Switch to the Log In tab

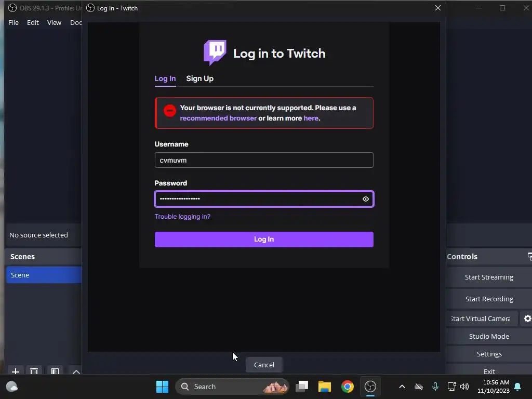[165, 78]
